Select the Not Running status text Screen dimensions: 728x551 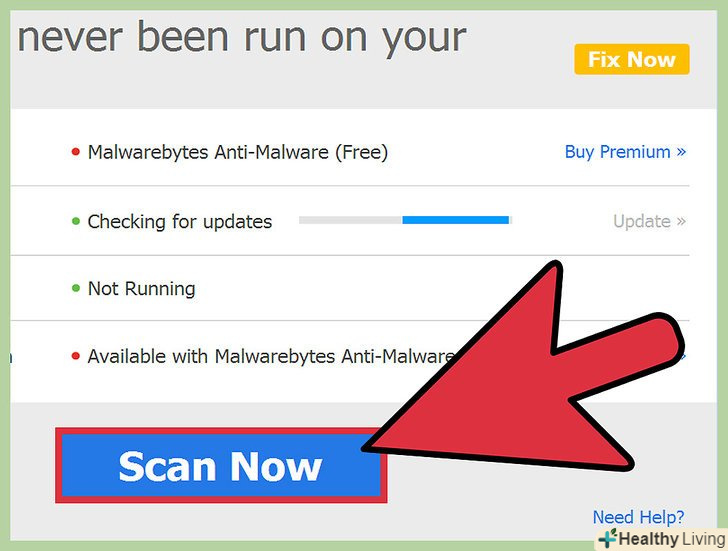click(x=142, y=288)
